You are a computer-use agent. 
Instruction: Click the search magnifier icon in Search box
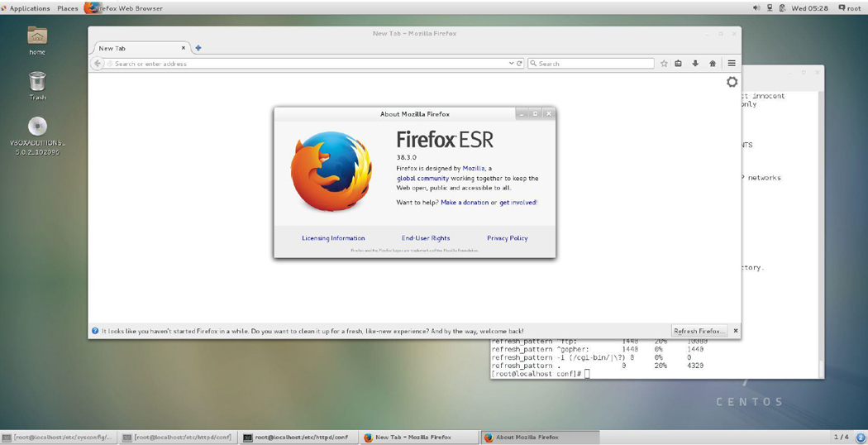click(534, 64)
